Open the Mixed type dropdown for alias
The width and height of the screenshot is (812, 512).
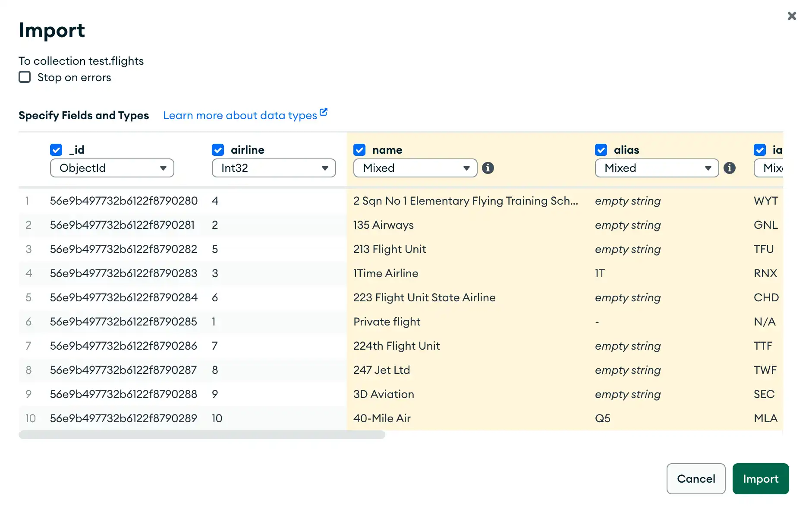pos(656,168)
